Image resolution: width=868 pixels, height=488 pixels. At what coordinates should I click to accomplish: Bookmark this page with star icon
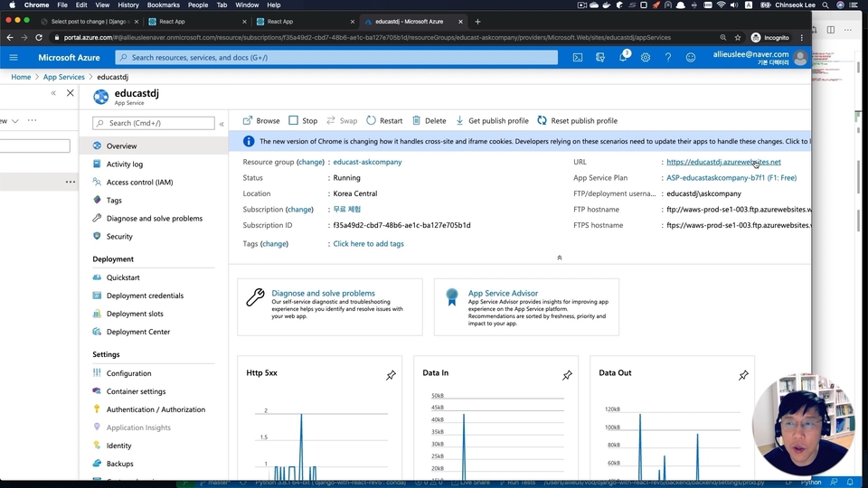tap(738, 38)
